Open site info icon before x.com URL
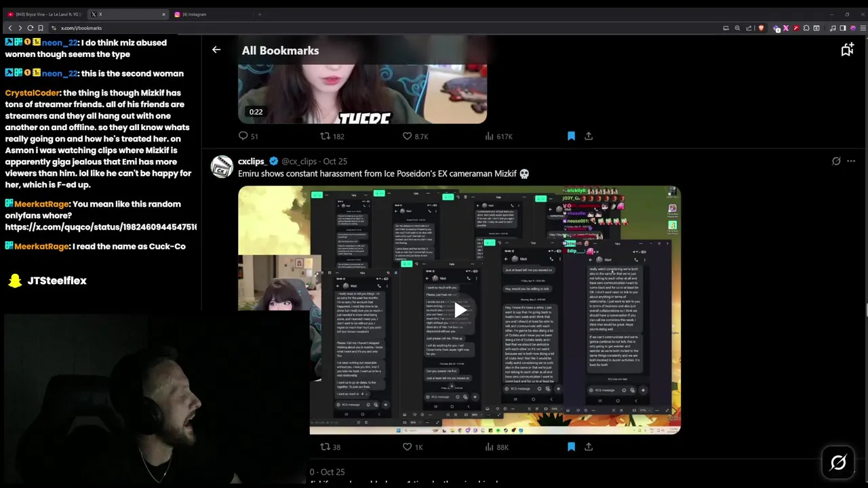This screenshot has width=868, height=488. pos(54,28)
